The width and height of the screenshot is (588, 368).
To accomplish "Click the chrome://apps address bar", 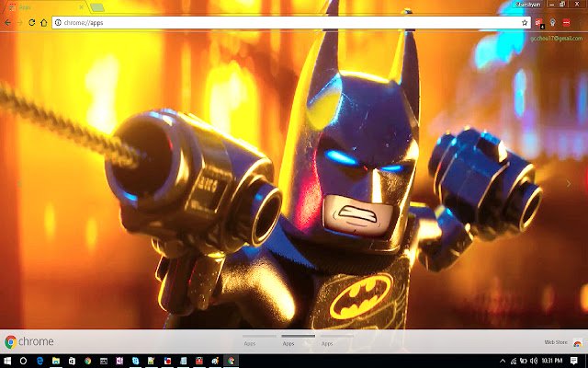I will tap(291, 22).
